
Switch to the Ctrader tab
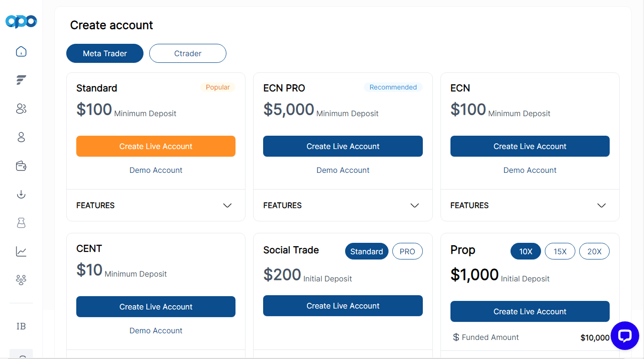pyautogui.click(x=188, y=53)
